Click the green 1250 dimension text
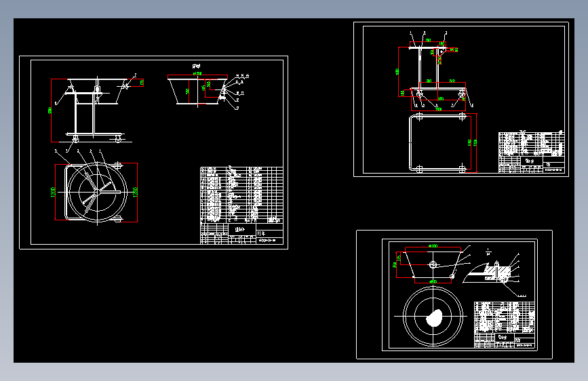Viewport: 588px width, 381px height. click(x=136, y=192)
